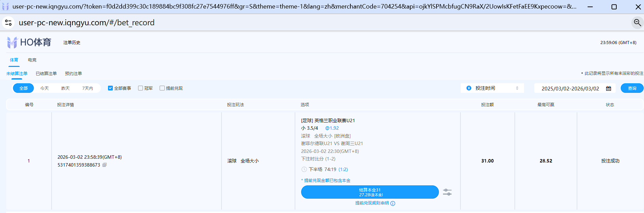Click the zoom magnifier icon in address bar
The height and width of the screenshot is (213, 644).
637,23
